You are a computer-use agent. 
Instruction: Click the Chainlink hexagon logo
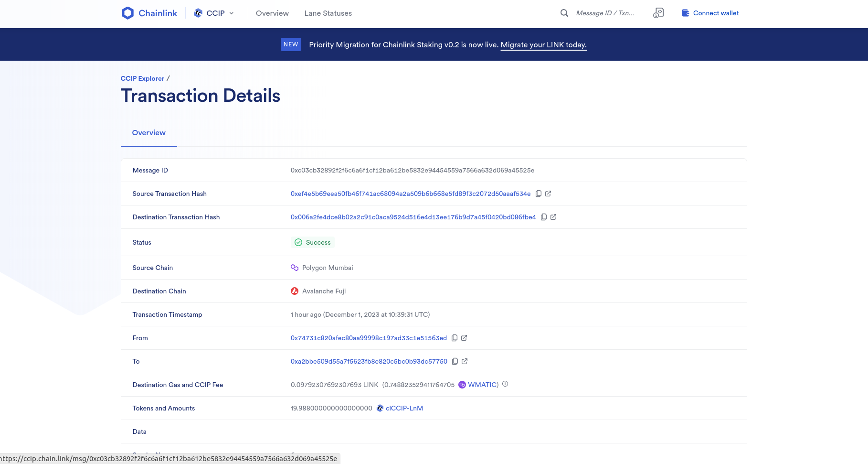click(x=127, y=13)
